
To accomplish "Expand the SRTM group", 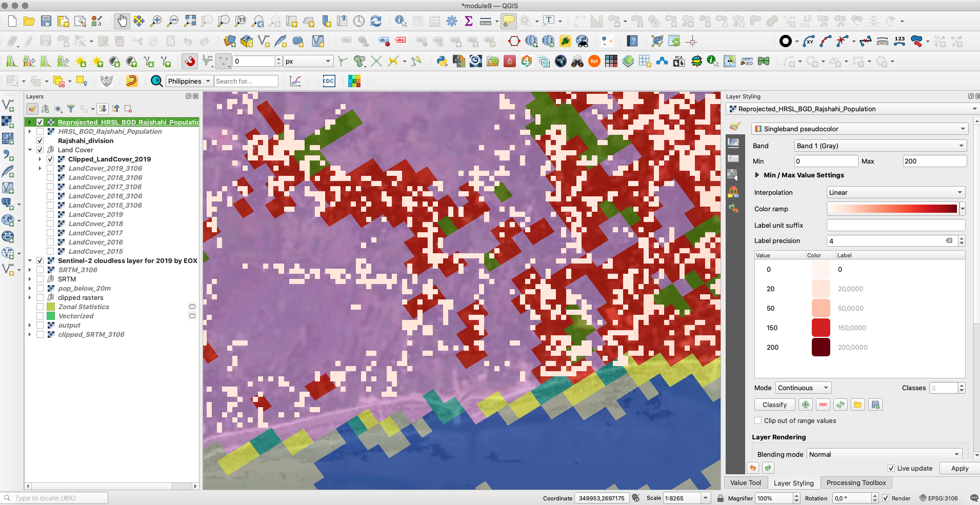I will [x=30, y=279].
